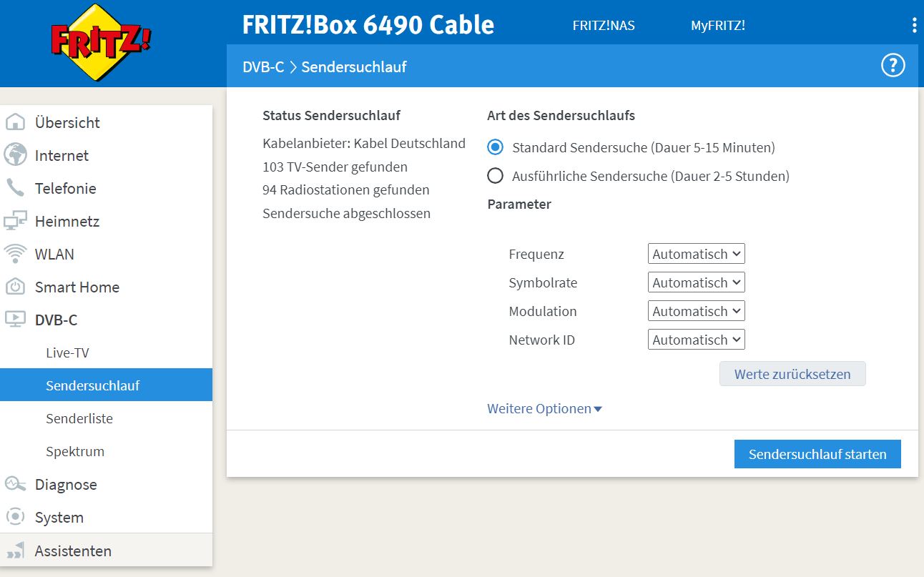Open the Frequenz dropdown
924x577 pixels.
(696, 254)
